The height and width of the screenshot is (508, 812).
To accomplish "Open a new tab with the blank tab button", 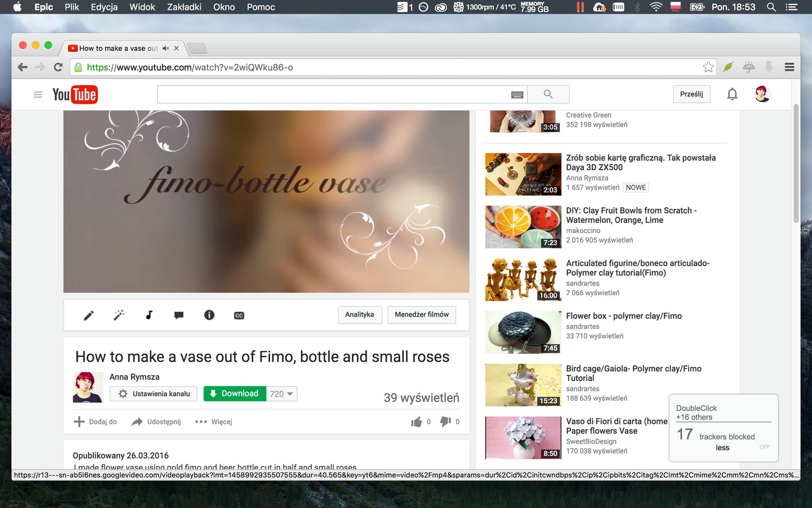I will pos(197,48).
